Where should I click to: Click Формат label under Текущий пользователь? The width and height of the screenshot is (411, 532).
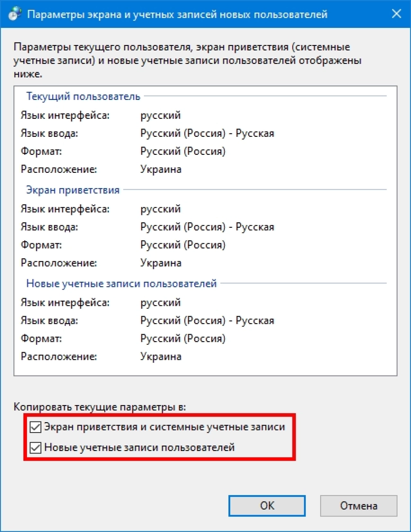pos(41,151)
